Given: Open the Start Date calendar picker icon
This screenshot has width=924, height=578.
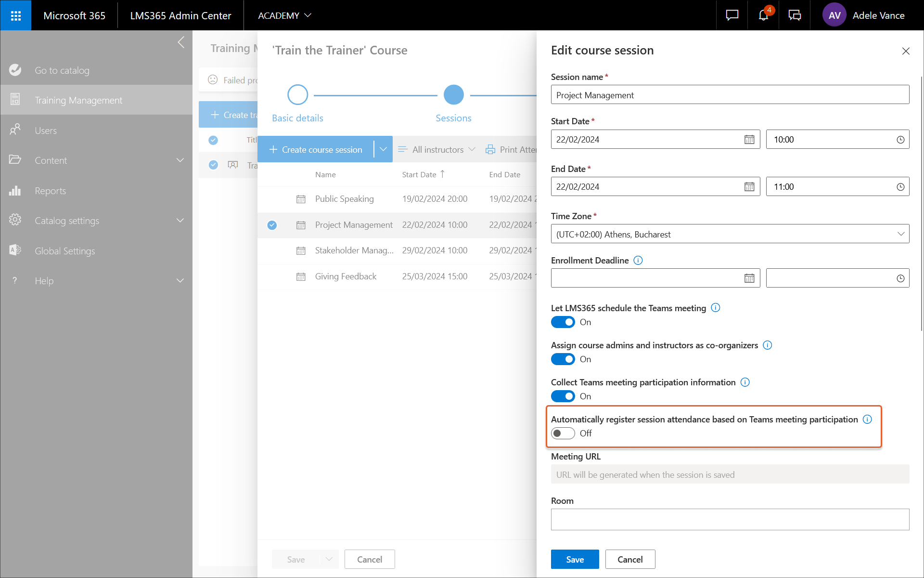Looking at the screenshot, I should pyautogui.click(x=749, y=140).
